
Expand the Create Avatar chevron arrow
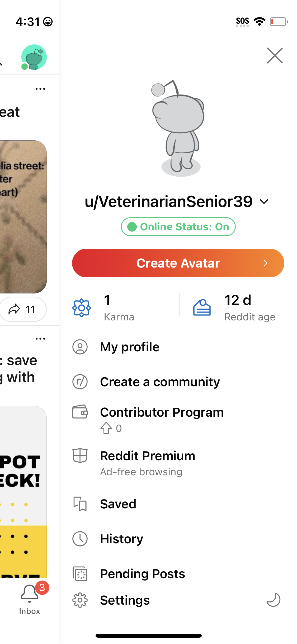pyautogui.click(x=265, y=263)
